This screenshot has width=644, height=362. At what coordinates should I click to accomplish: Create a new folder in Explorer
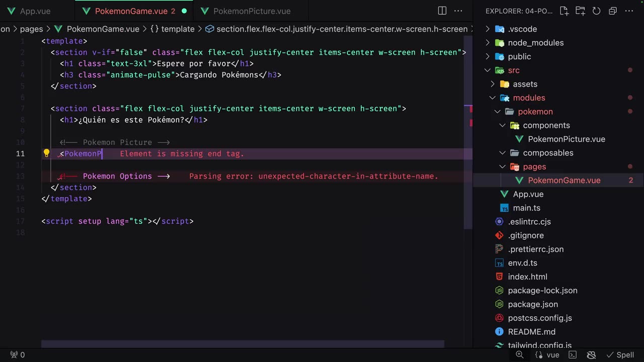[580, 11]
